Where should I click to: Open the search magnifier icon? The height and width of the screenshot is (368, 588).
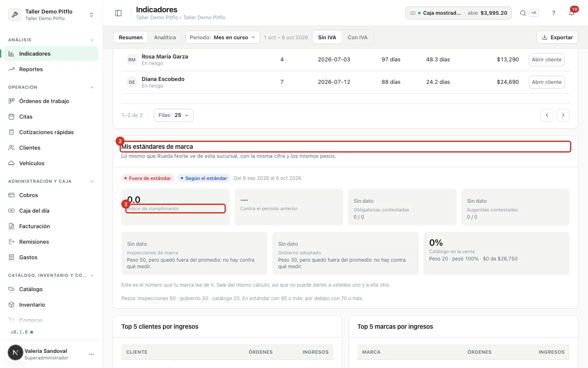[x=523, y=13]
